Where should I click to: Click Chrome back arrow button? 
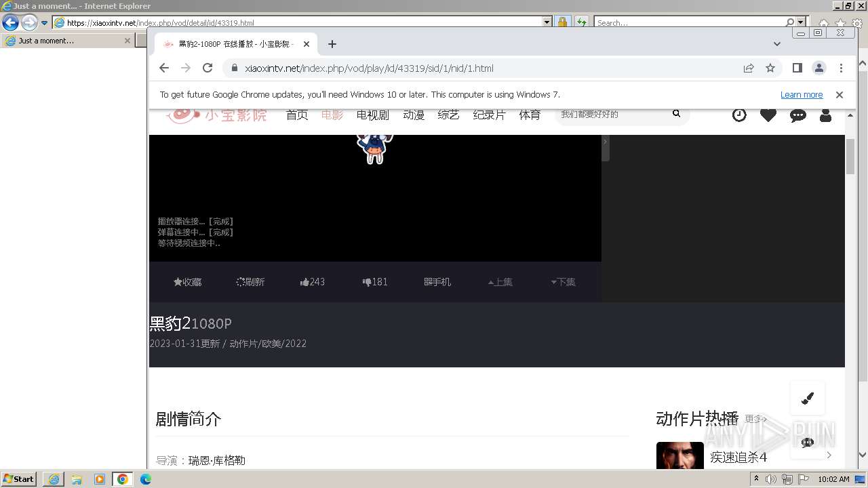click(x=164, y=68)
